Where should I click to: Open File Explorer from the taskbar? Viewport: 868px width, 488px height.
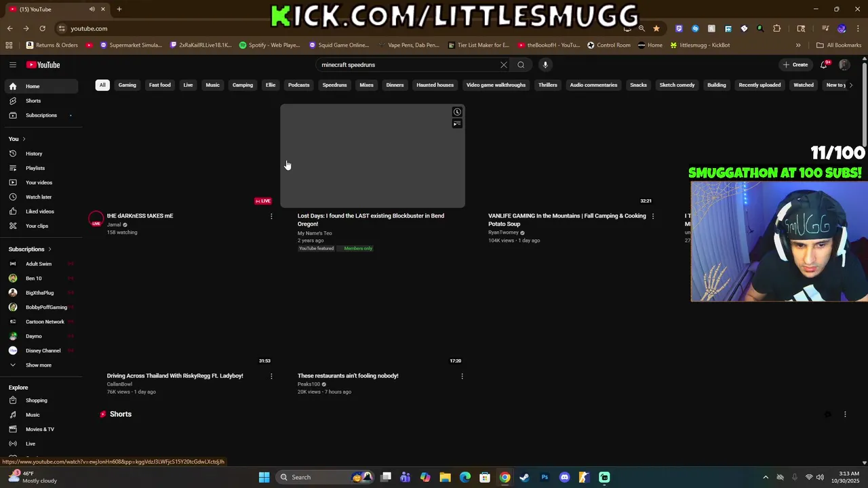[x=445, y=477]
